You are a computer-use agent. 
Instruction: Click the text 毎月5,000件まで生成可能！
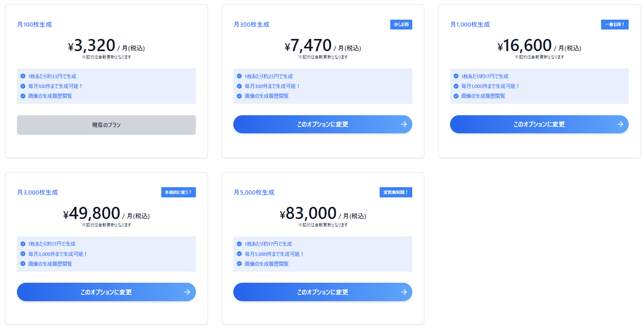(x=274, y=254)
